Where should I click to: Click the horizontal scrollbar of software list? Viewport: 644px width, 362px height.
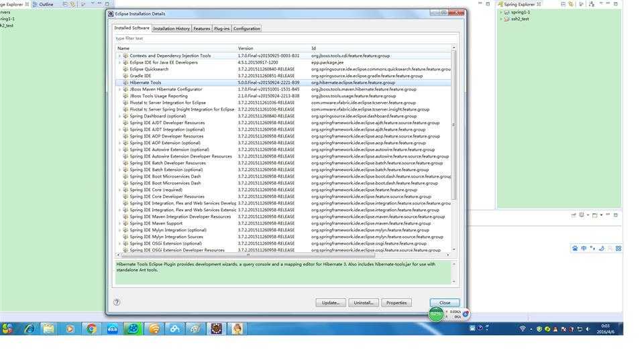[248, 255]
